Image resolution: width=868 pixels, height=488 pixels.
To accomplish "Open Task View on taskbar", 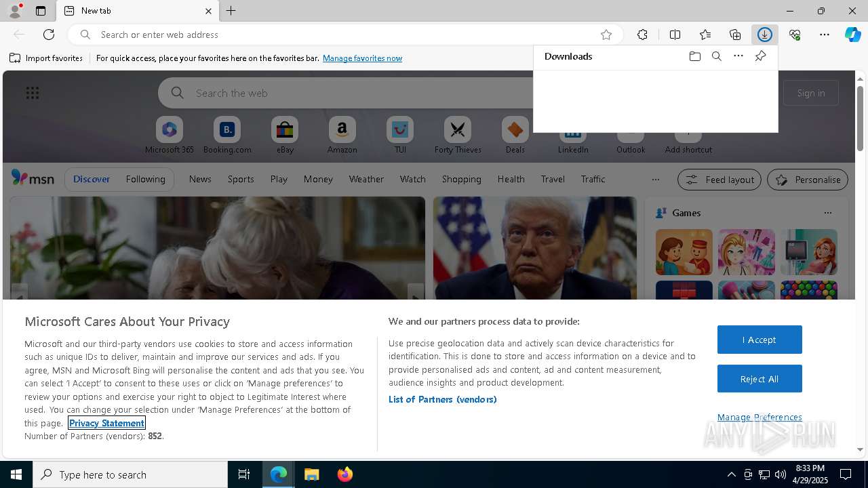I will coord(244,474).
